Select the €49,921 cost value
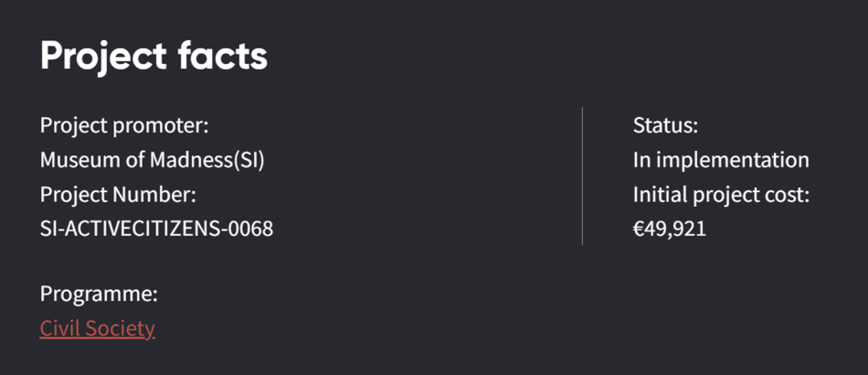 pyautogui.click(x=669, y=229)
